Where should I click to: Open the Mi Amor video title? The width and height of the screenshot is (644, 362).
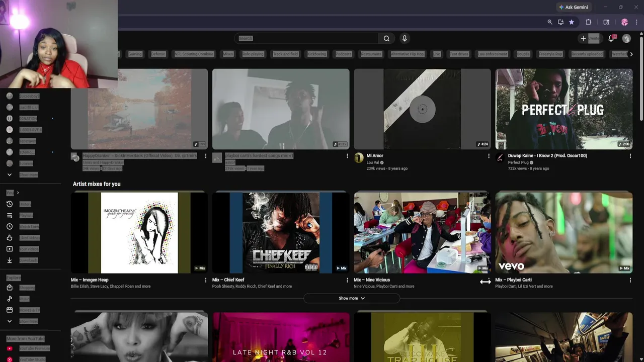pos(375,156)
